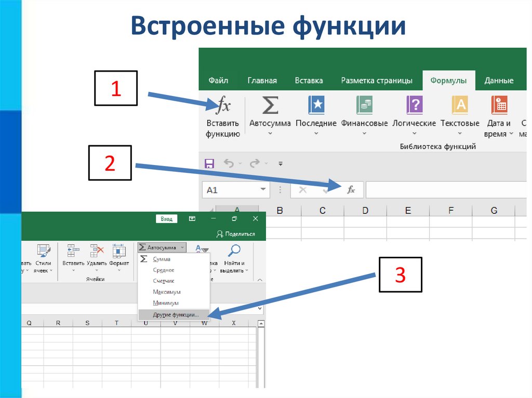The height and width of the screenshot is (398, 532).
Task: Click the Save floppy disk icon
Action: [x=209, y=163]
